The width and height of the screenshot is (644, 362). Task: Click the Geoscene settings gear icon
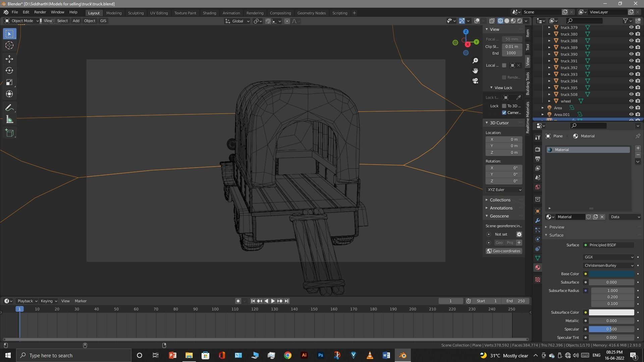click(519, 234)
